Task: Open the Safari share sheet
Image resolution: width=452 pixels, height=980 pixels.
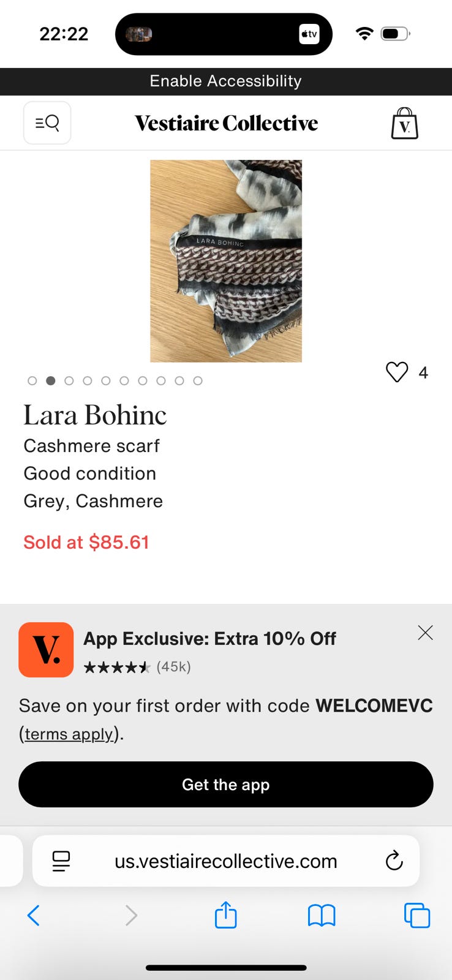Action: pos(225,915)
